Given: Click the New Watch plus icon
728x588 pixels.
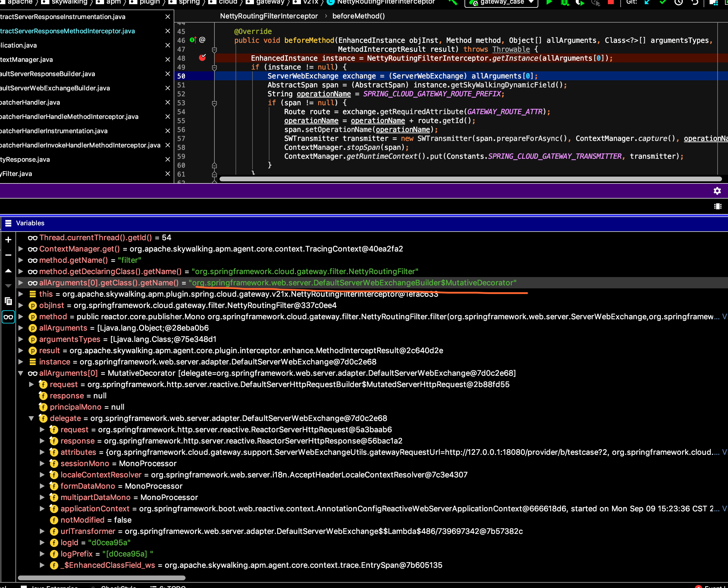Looking at the screenshot, I should (x=8, y=240).
